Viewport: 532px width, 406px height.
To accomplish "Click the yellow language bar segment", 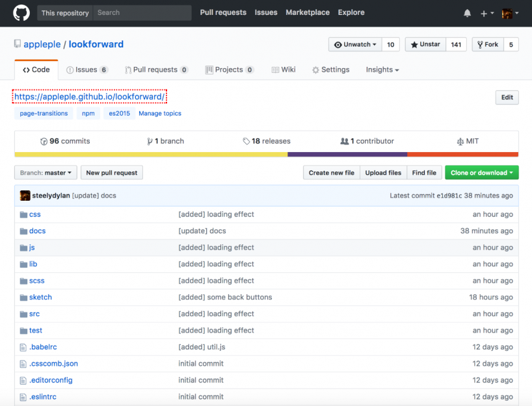I will (151, 155).
